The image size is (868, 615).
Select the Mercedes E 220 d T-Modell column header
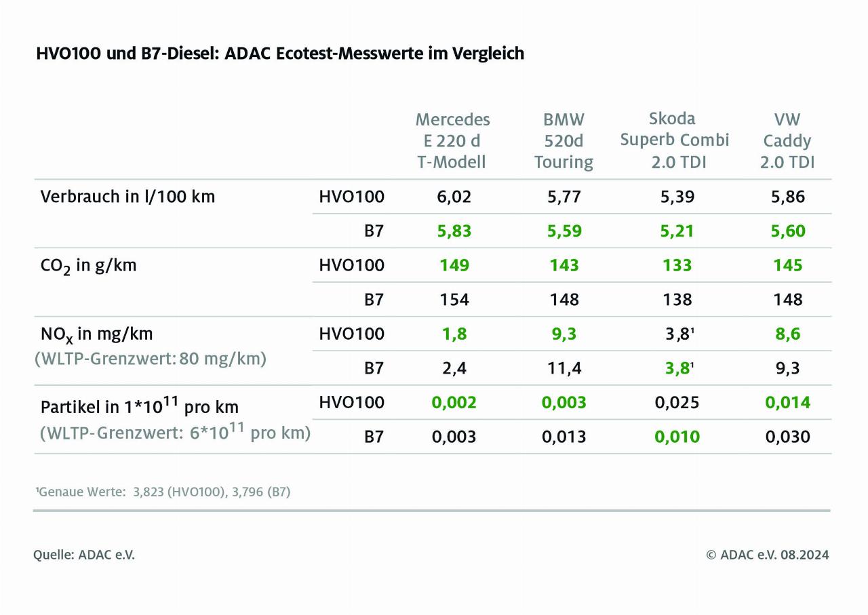point(452,141)
